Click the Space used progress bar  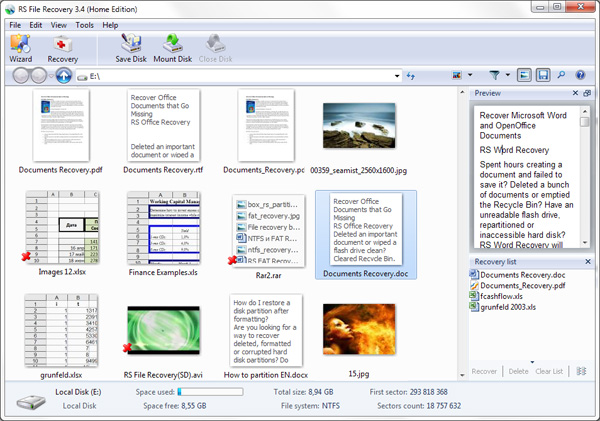coord(210,392)
